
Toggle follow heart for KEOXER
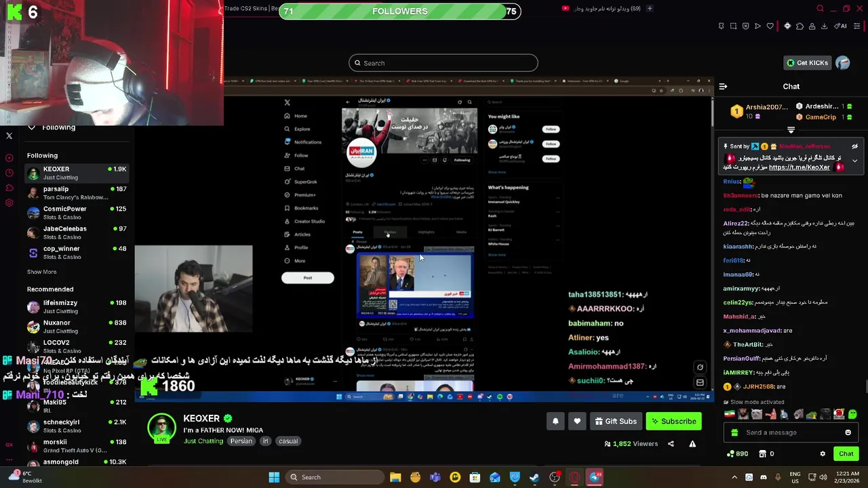(577, 422)
